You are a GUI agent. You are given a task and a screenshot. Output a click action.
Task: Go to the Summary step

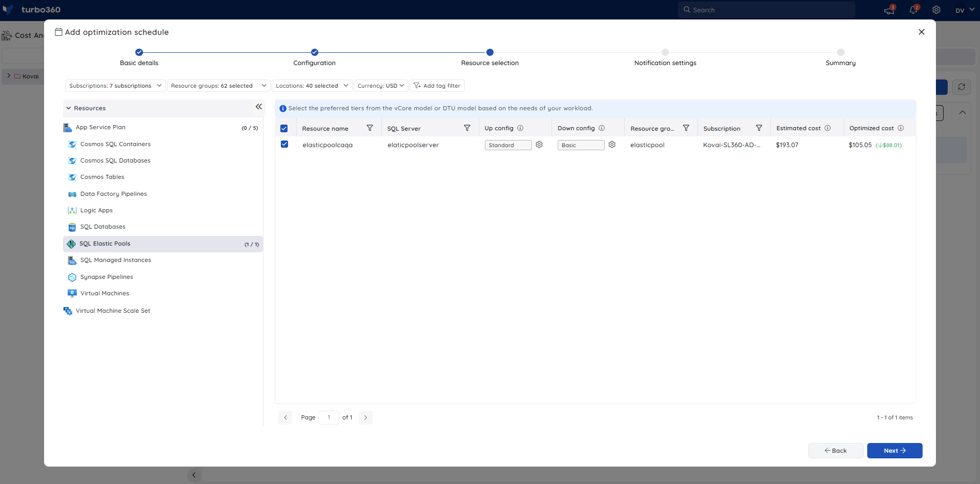tap(841, 57)
